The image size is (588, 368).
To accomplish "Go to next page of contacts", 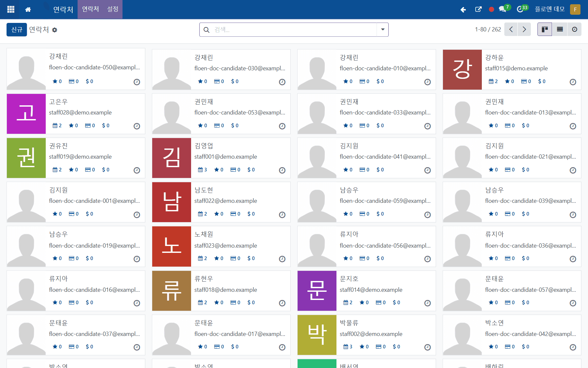I will (x=524, y=29).
